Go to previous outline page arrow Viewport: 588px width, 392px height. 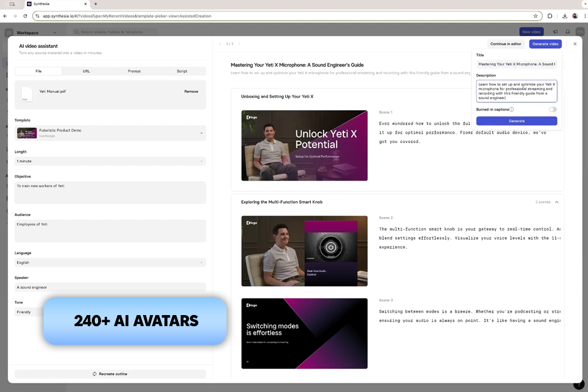[x=220, y=44]
